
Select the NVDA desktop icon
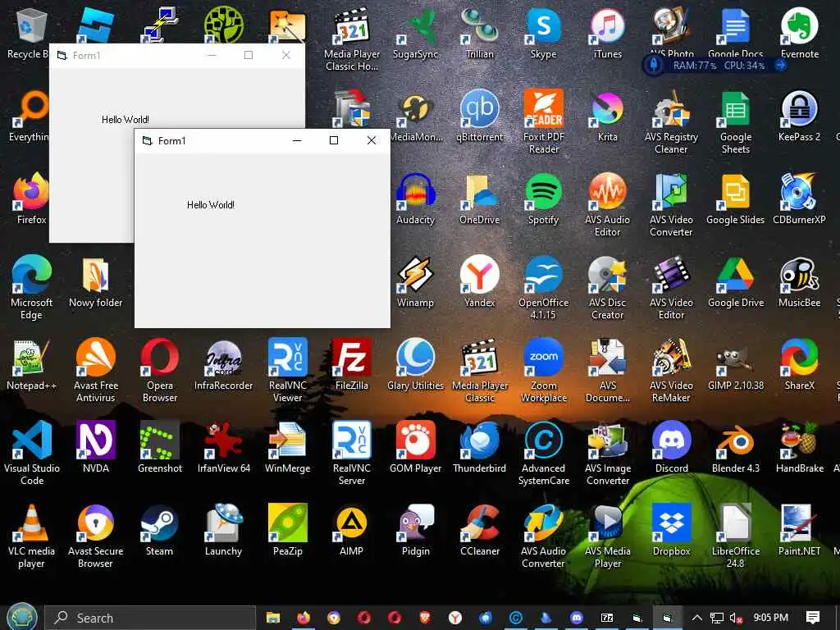pos(95,447)
